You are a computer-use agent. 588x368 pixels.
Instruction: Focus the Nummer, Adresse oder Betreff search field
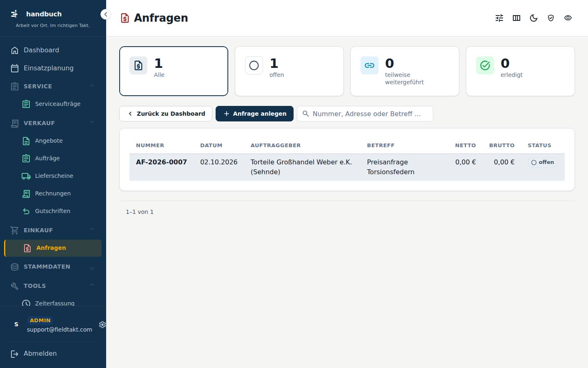pyautogui.click(x=365, y=114)
